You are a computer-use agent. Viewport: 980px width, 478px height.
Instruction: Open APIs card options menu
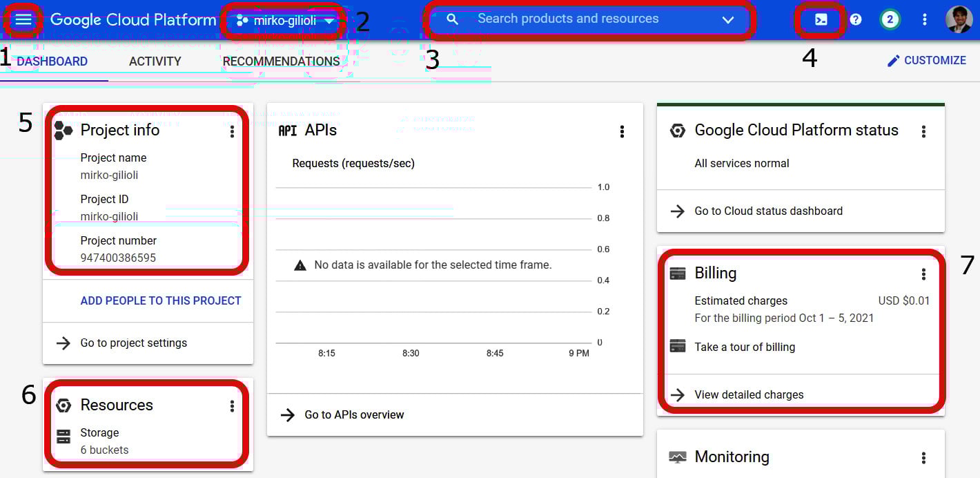(622, 131)
